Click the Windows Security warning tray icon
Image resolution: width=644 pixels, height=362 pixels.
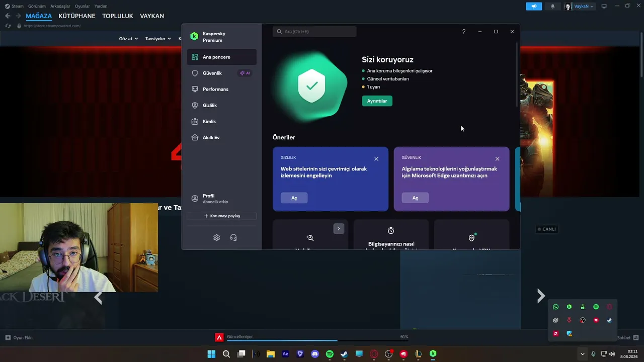570,334
